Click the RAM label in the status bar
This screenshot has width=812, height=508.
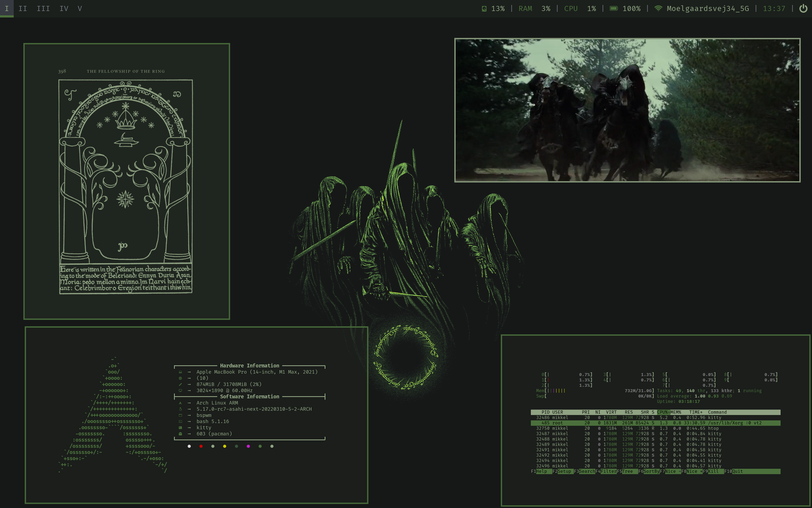(525, 8)
